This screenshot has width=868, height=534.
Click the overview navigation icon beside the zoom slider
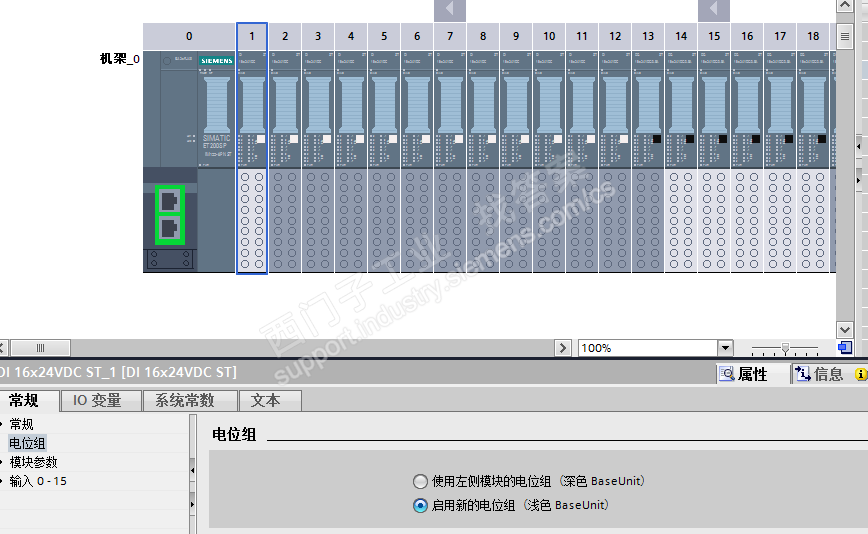845,348
